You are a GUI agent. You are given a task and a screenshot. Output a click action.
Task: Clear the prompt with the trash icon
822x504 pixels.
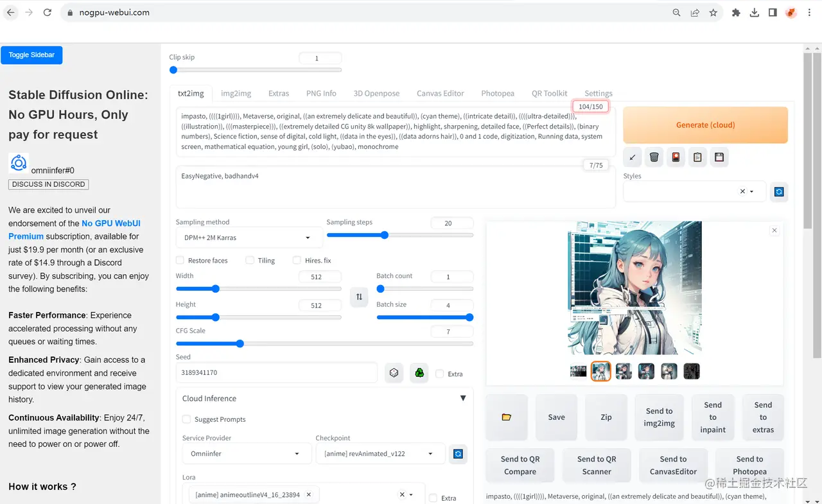pyautogui.click(x=654, y=157)
